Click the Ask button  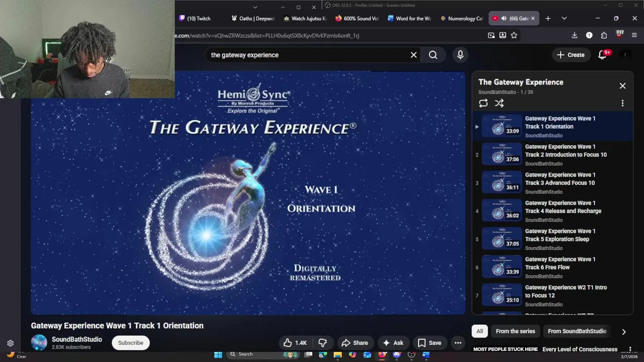(x=393, y=343)
